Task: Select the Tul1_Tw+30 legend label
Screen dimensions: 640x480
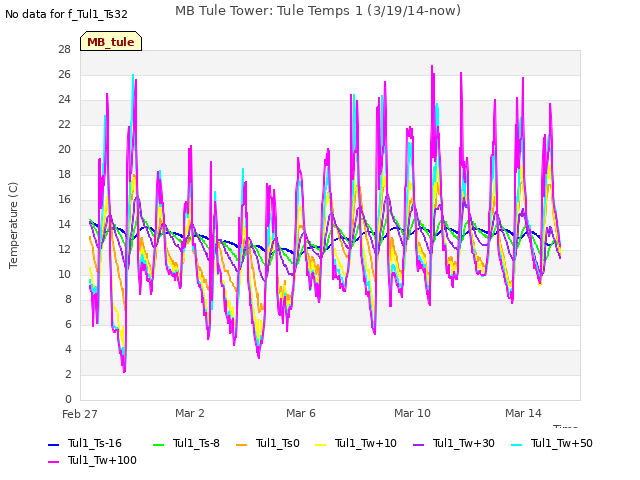Action: [x=464, y=444]
